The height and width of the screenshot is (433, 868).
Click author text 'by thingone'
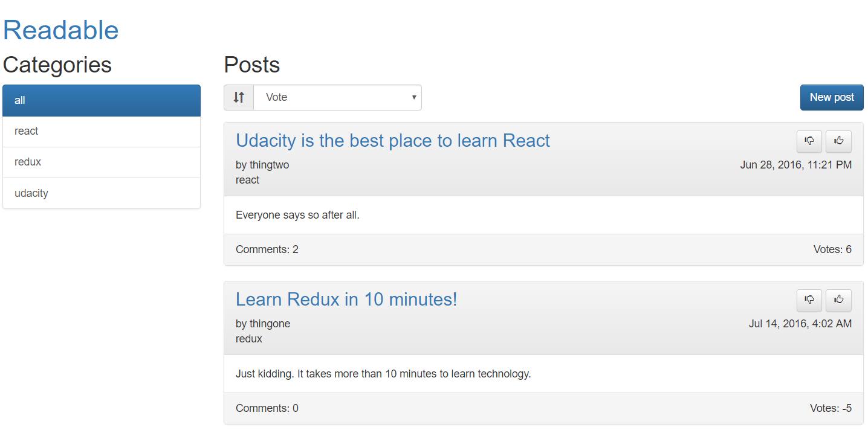263,324
